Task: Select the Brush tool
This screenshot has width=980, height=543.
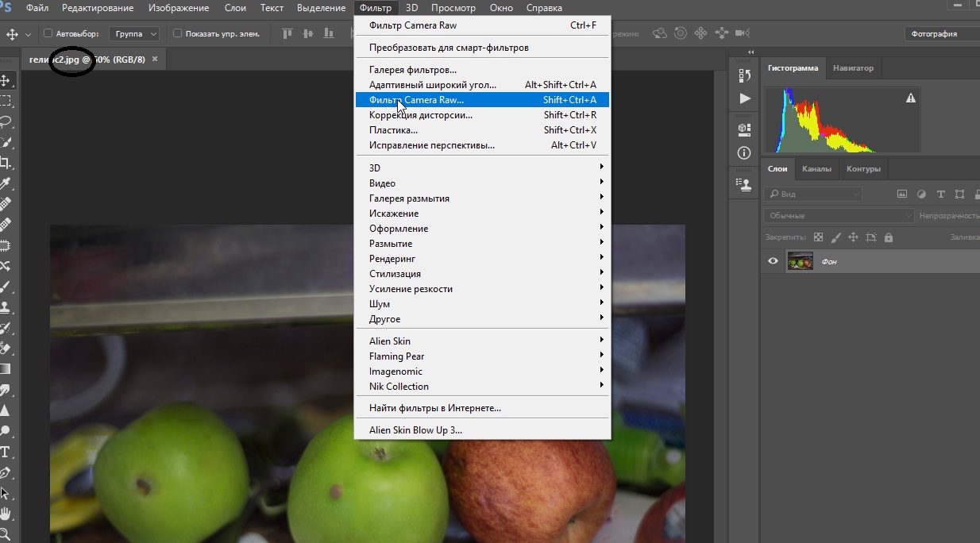Action: point(5,287)
